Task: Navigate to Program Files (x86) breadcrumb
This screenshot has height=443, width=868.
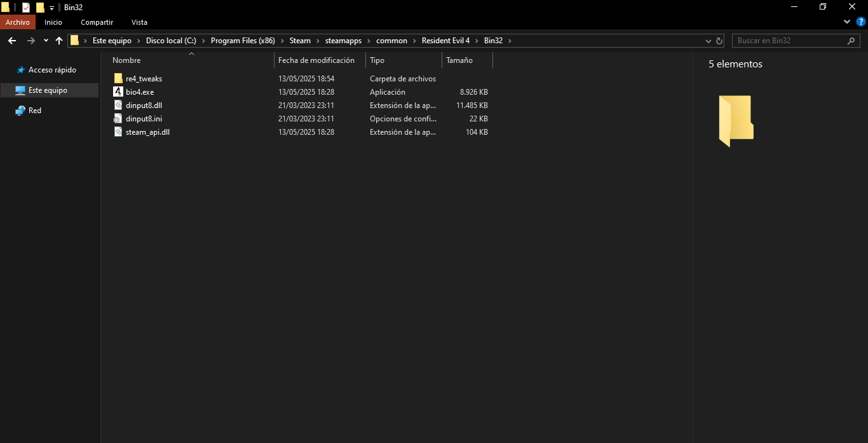Action: pos(243,41)
